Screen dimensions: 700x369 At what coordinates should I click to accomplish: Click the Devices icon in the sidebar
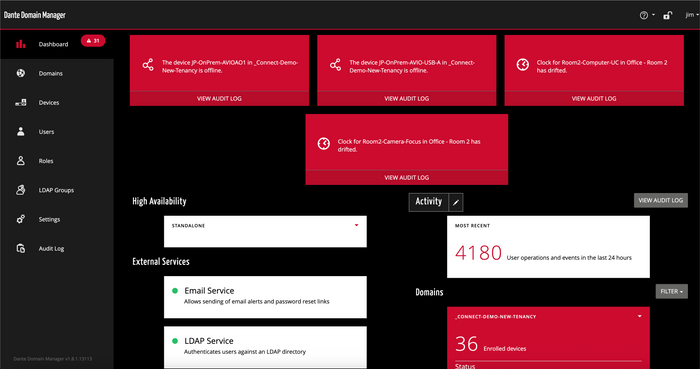click(x=21, y=103)
